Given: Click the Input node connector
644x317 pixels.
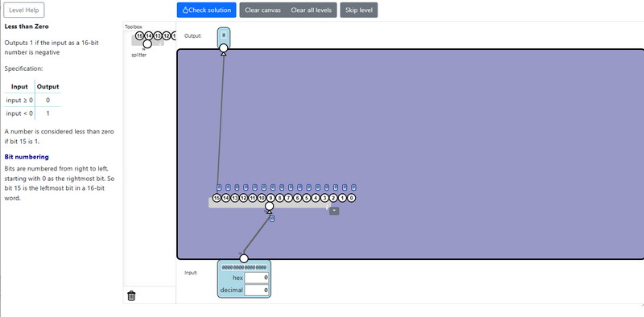Looking at the screenshot, I should 244,258.
